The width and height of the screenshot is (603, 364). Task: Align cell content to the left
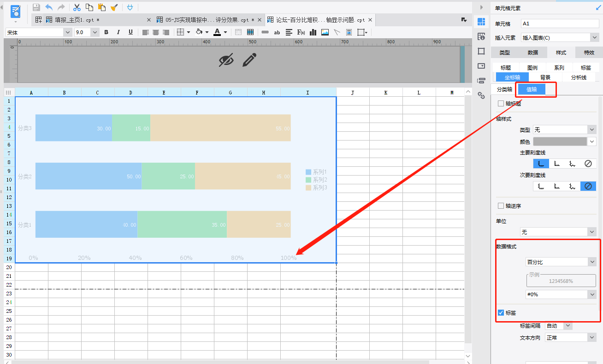[x=146, y=32]
